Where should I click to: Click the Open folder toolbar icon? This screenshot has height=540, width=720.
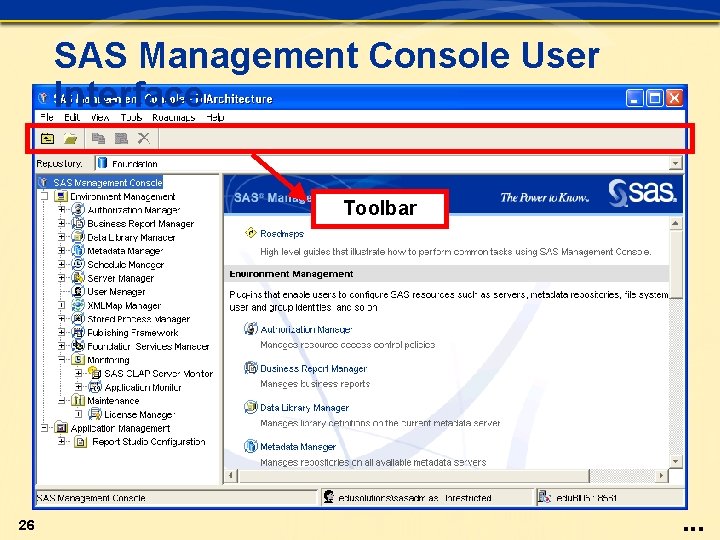[71, 138]
